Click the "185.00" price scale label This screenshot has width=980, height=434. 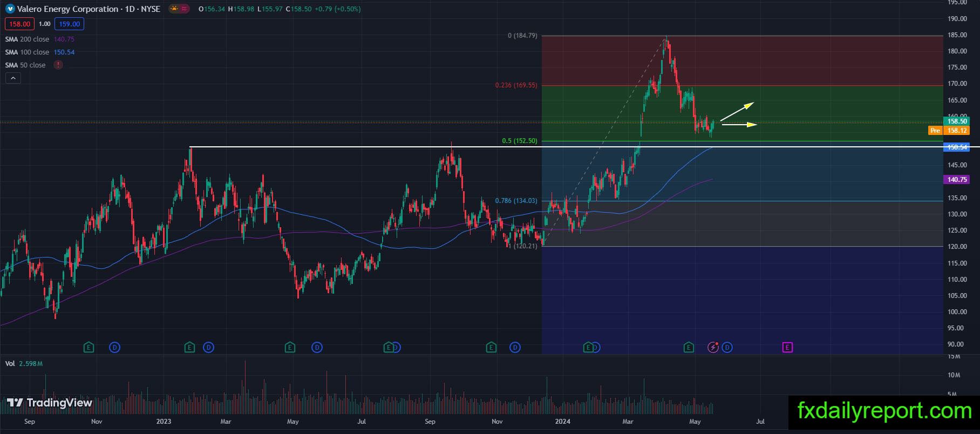coord(957,35)
